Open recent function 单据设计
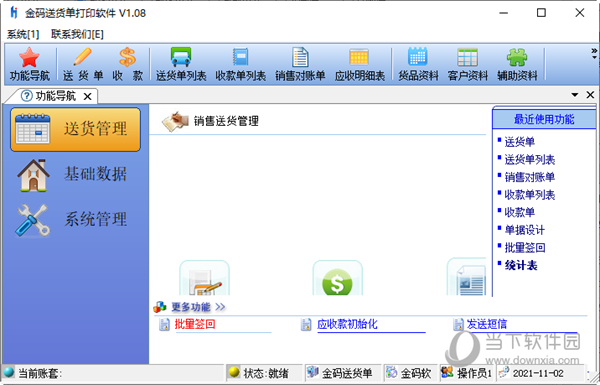 point(525,230)
